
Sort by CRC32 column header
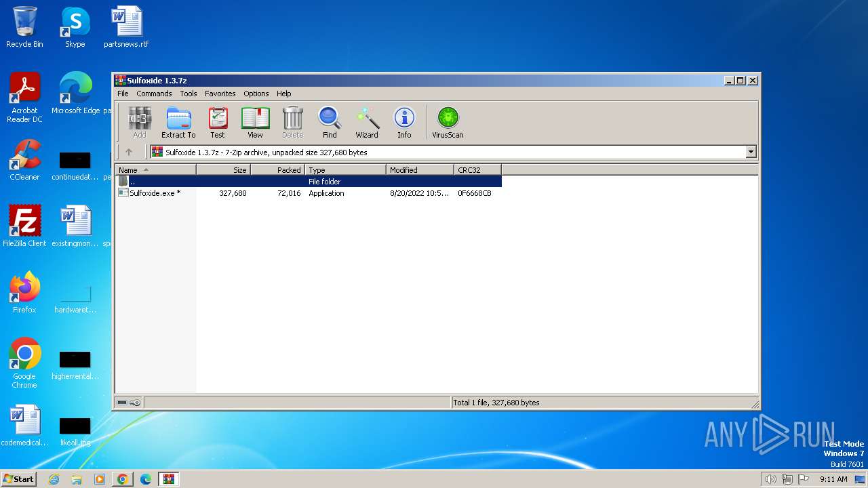click(478, 170)
